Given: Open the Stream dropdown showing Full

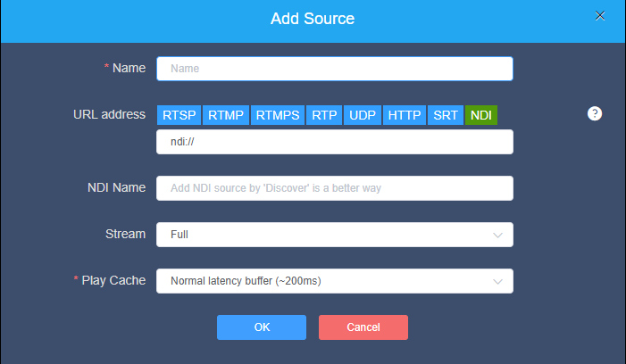Looking at the screenshot, I should [335, 235].
